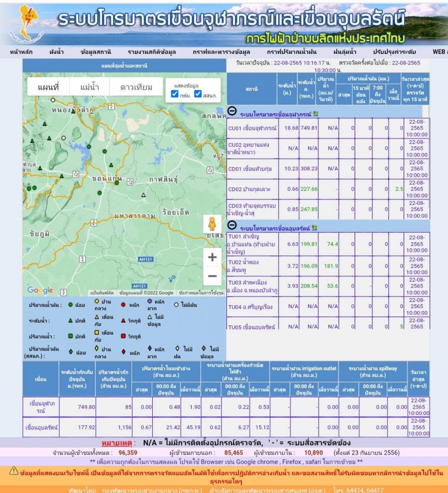Open the CU01 เขื่อนจุฬาภรณ์ station link

click(252, 128)
